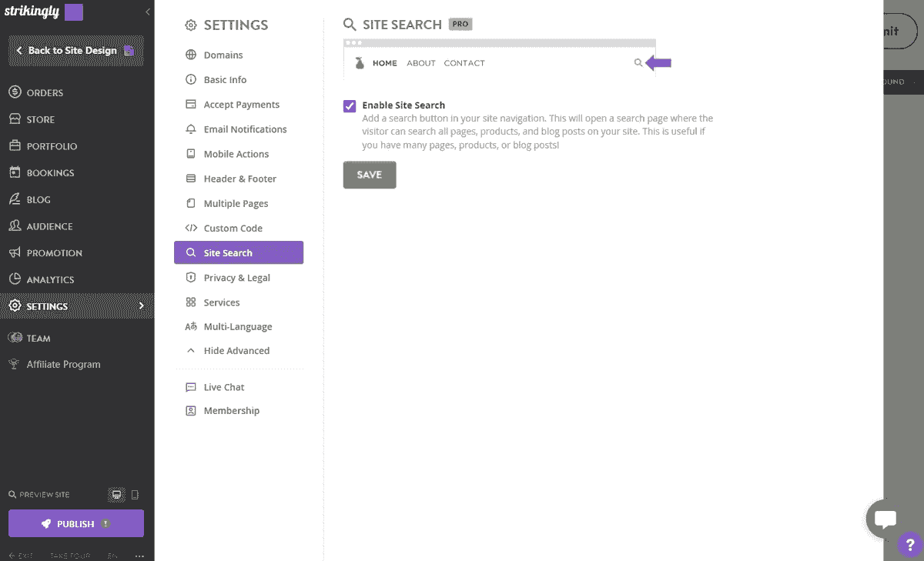Screen dimensions: 924x561
Task: Click the Accept Payments card icon
Action: (191, 105)
